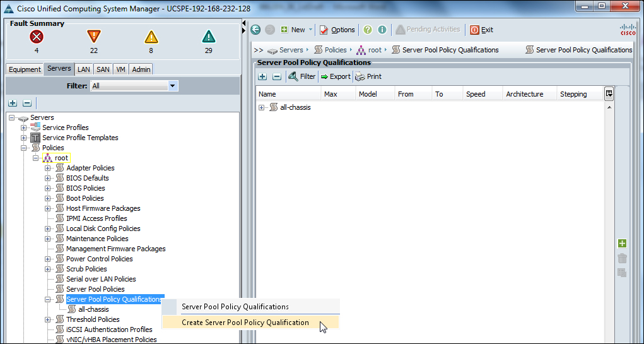Click the Filter button in the table toolbar
Image resolution: width=644 pixels, height=344 pixels.
pos(302,76)
